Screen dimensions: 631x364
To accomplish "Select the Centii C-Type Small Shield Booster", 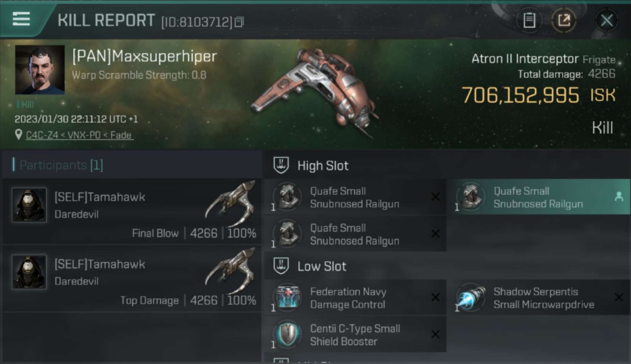I will (x=355, y=334).
